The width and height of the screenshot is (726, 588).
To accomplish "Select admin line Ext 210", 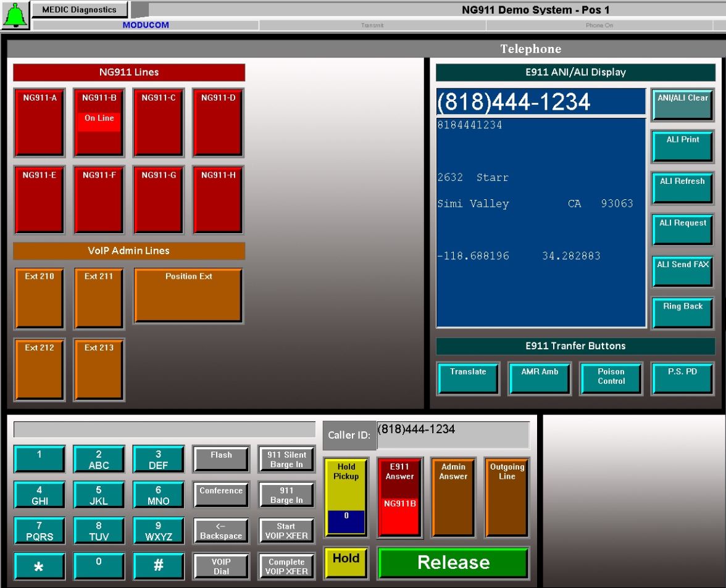I will click(x=39, y=297).
